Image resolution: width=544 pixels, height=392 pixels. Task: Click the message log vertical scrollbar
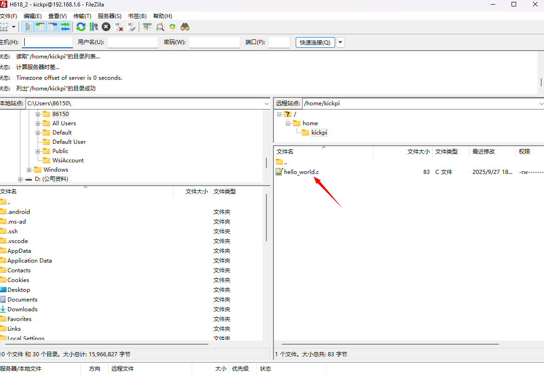(x=541, y=83)
